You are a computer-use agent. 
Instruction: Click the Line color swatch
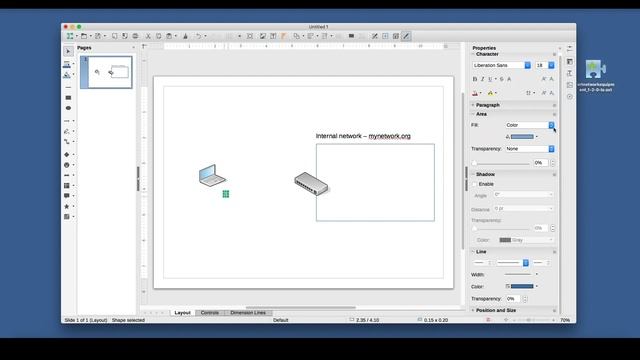(x=522, y=287)
